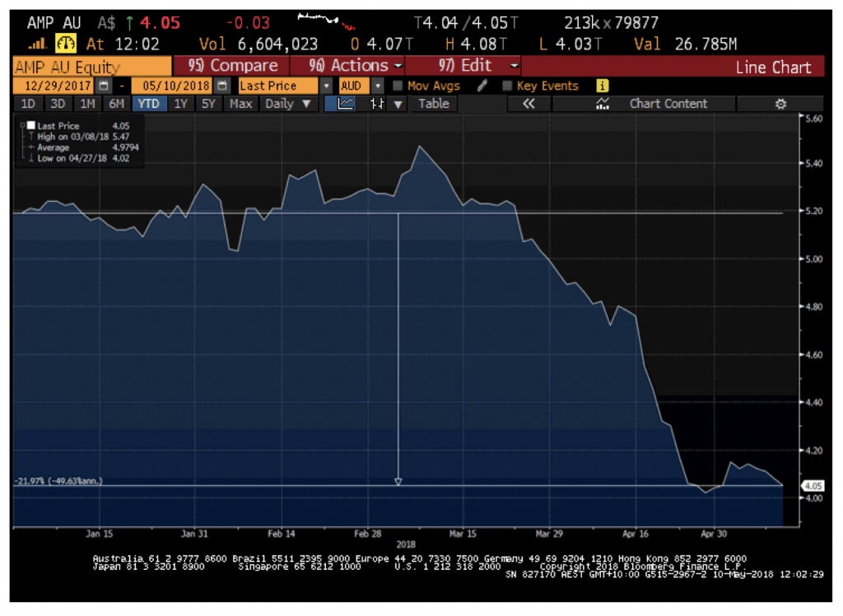Screen dimensions: 843x616
Task: Expand the AUD currency dropdown arrow
Action: (378, 86)
